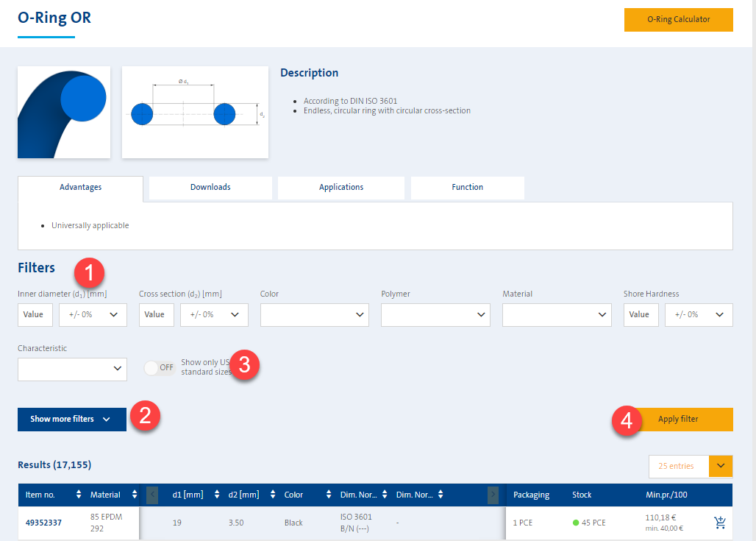Sort results by d2 [mm] column
The image size is (756, 541).
[x=272, y=495]
